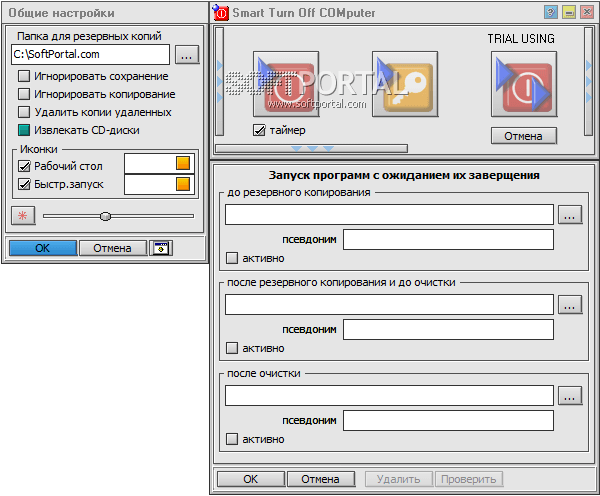This screenshot has width=600, height=496.
Task: Click псевдоним field under после резервного копирования и до очистки
Action: (448, 330)
